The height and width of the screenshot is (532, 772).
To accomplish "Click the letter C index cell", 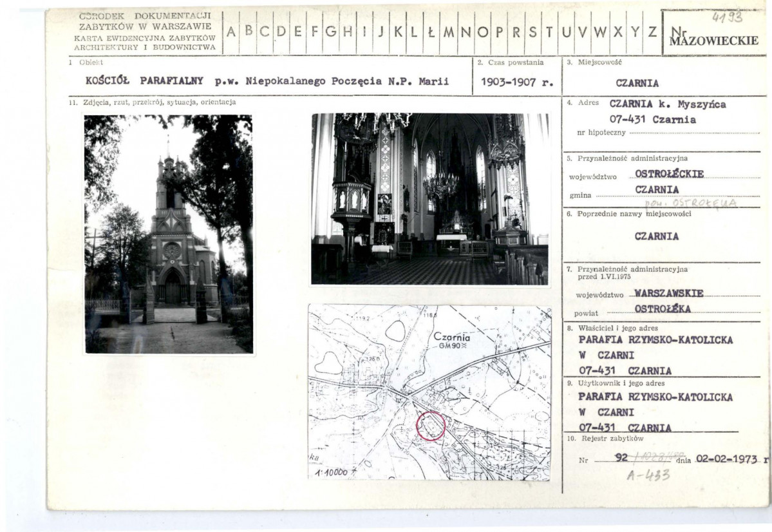I will point(265,32).
